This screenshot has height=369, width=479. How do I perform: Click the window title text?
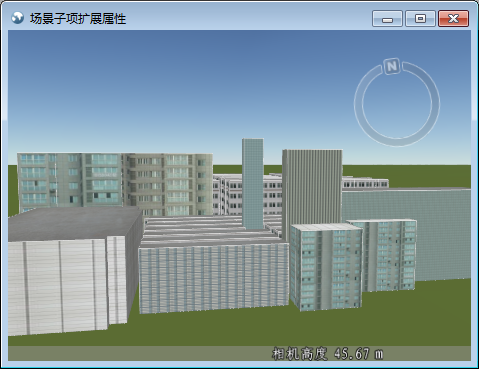(x=78, y=18)
